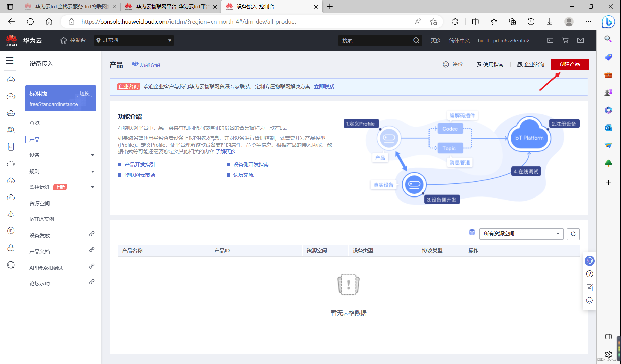This screenshot has height=364, width=621.
Task: Switch to the 华为云IoT全栈云服务 browser tab
Action: click(x=70, y=7)
